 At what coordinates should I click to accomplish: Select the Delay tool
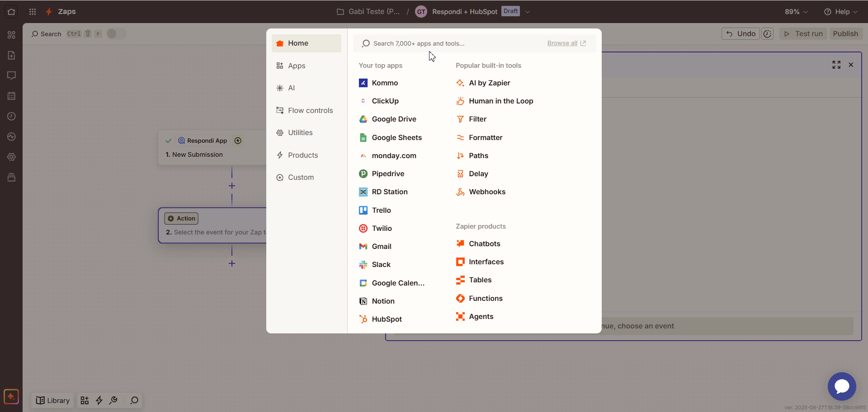[472, 174]
